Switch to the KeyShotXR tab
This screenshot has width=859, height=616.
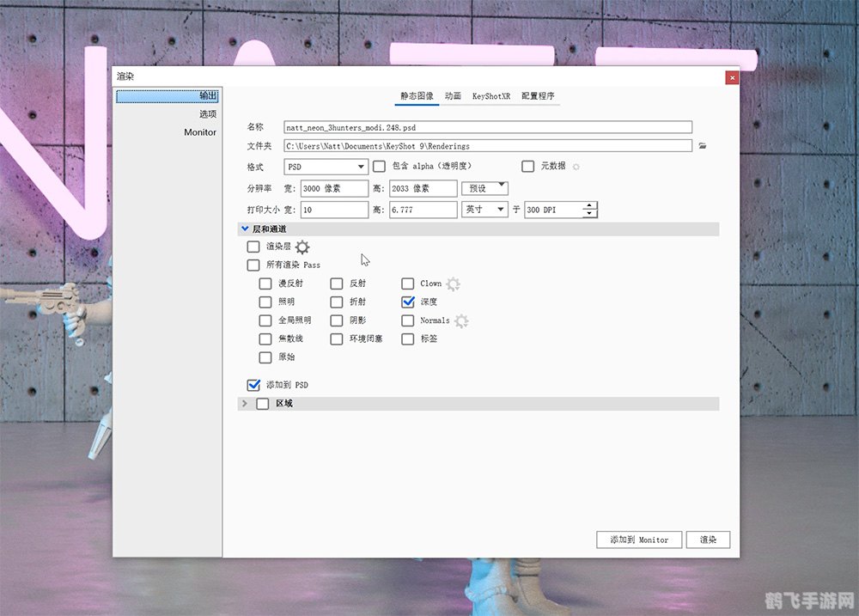490,96
